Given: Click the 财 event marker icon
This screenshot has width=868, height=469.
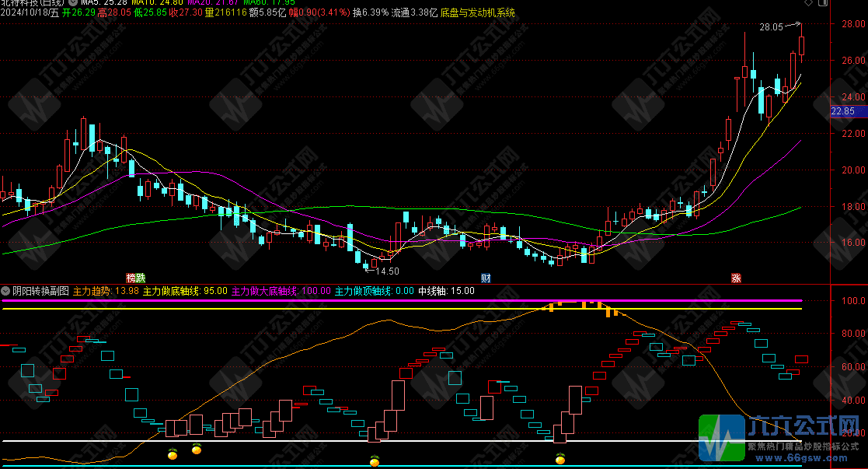Looking at the screenshot, I should (486, 278).
